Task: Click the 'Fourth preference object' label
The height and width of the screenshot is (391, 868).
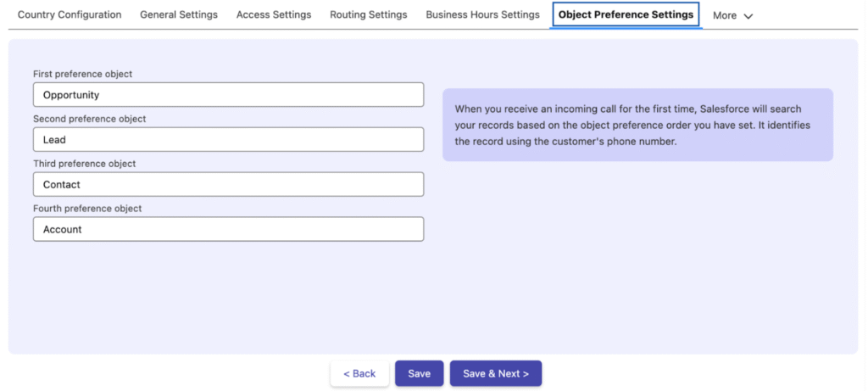Action: click(x=87, y=209)
